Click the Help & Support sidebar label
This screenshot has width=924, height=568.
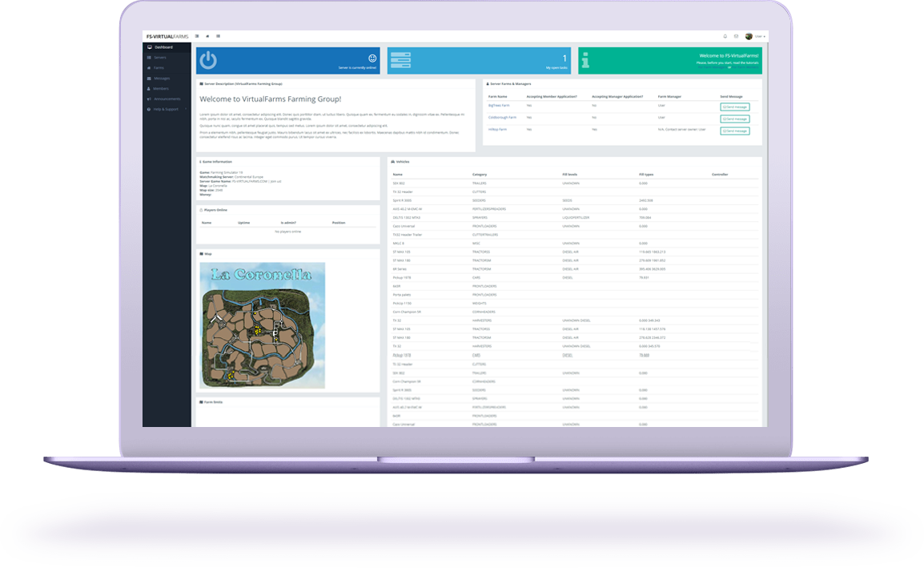166,109
